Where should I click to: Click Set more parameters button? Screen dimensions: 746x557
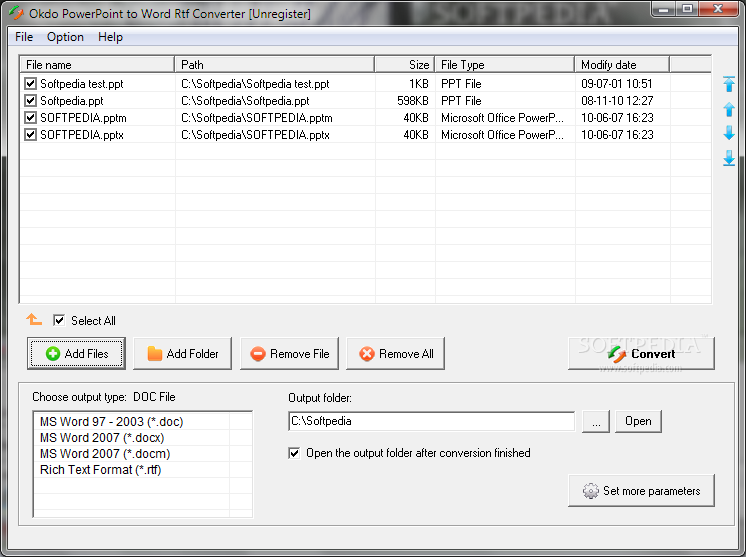point(641,490)
